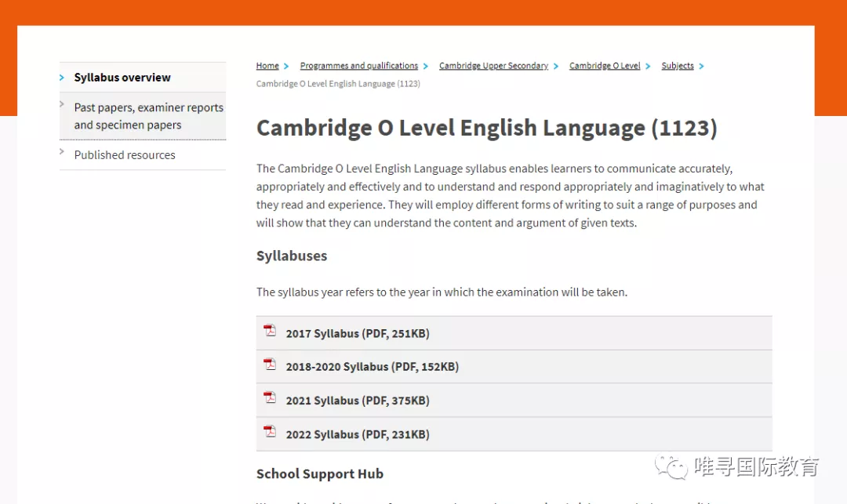Open Syllabus overview in sidebar
Image resolution: width=847 pixels, height=504 pixels.
(x=122, y=78)
